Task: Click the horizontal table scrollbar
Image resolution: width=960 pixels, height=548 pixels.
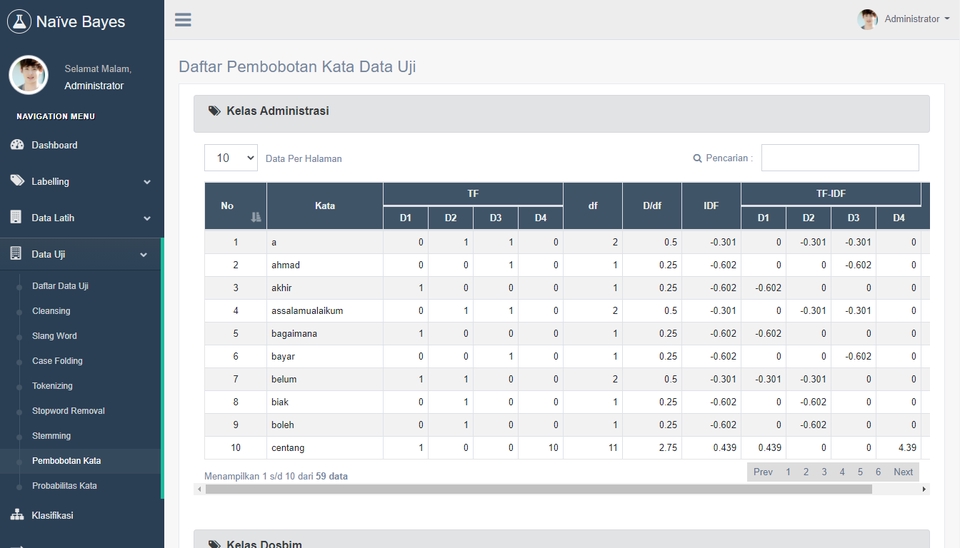Action: 539,489
